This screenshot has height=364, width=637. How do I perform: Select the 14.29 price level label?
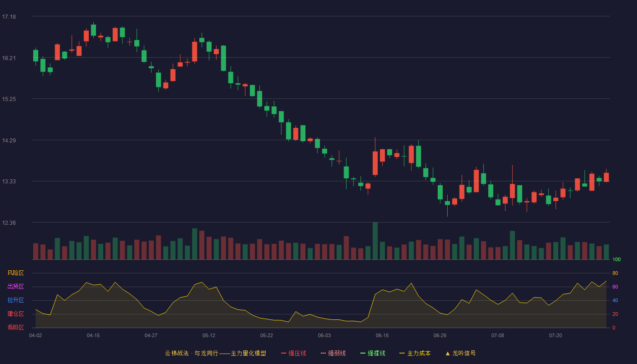coord(9,140)
